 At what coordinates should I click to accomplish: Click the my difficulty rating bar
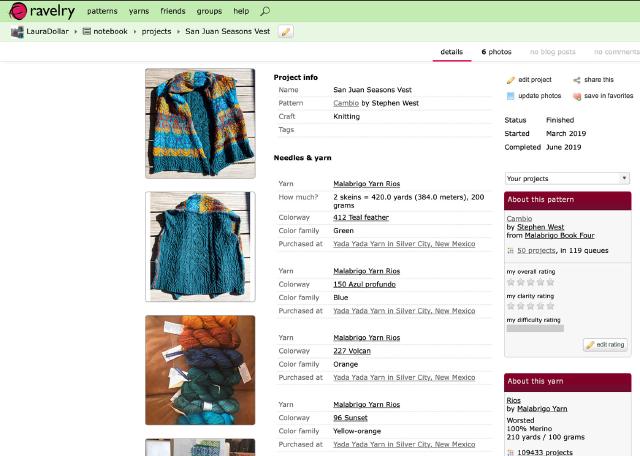pyautogui.click(x=535, y=328)
